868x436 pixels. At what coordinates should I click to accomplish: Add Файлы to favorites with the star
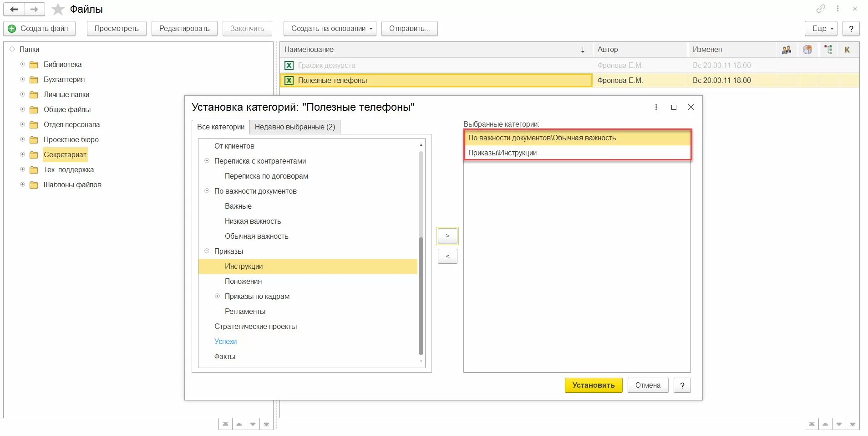[x=58, y=9]
